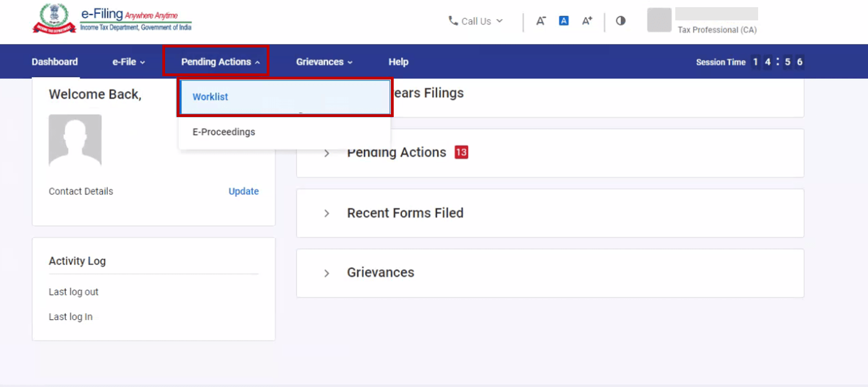This screenshot has width=868, height=387.
Task: Open the Call Us dropdown
Action: click(x=476, y=21)
